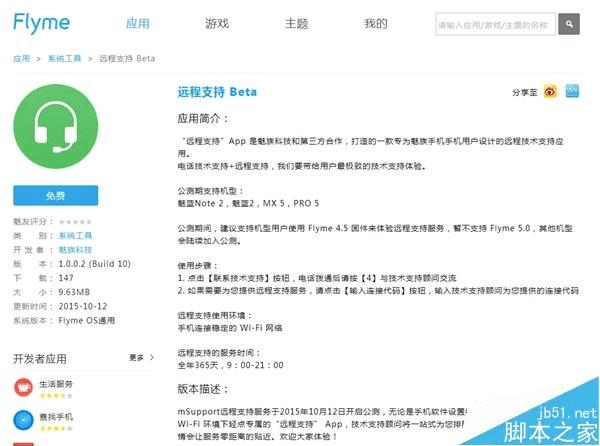Click the Flyme logo
Screen dimensions: 600x446
41,23
